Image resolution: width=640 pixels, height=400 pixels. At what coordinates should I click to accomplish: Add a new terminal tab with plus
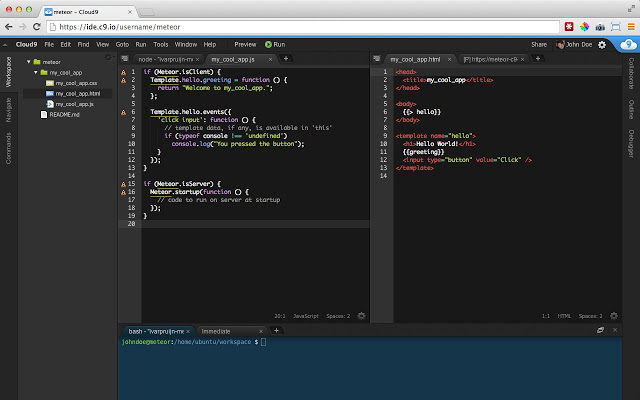[276, 331]
